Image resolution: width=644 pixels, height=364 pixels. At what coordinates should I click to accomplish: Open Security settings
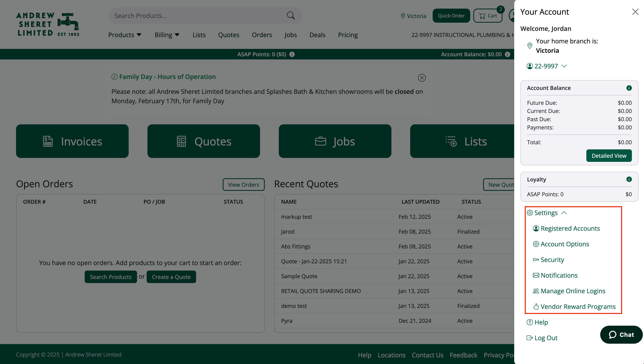pos(548,260)
